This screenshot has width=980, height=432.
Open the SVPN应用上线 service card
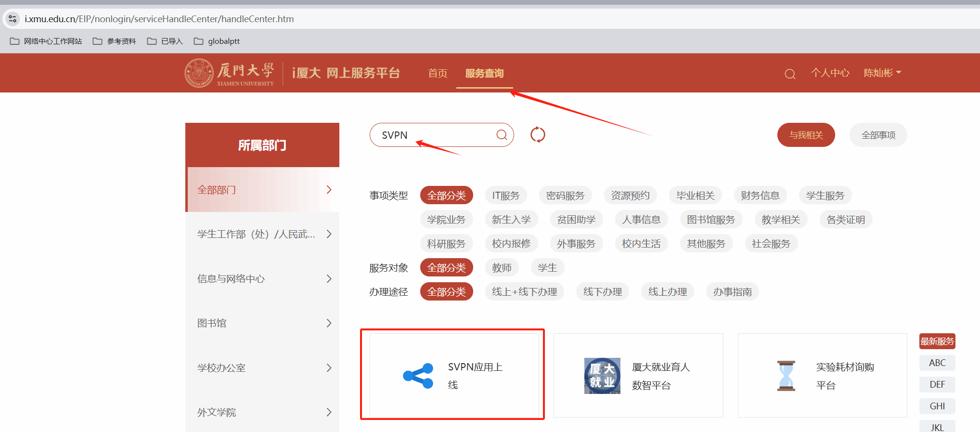(454, 375)
